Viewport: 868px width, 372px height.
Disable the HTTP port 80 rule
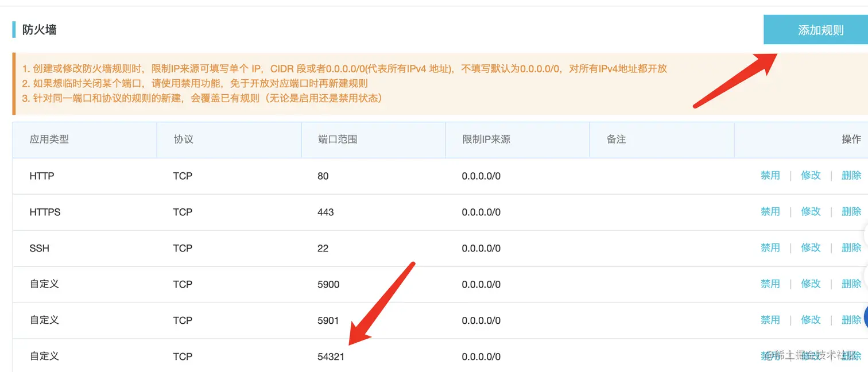coord(770,176)
